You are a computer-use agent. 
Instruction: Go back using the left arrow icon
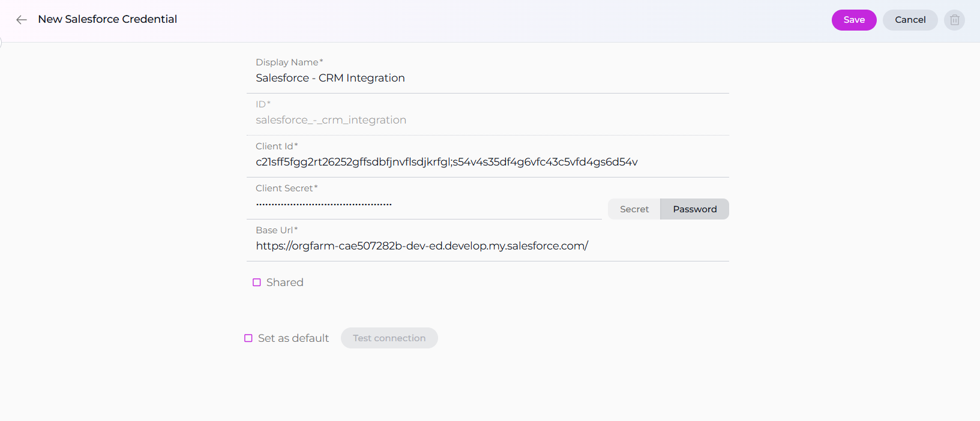(22, 20)
